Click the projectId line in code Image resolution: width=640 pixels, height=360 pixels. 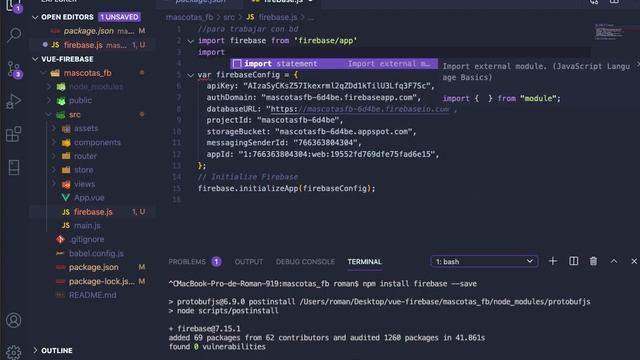275,120
